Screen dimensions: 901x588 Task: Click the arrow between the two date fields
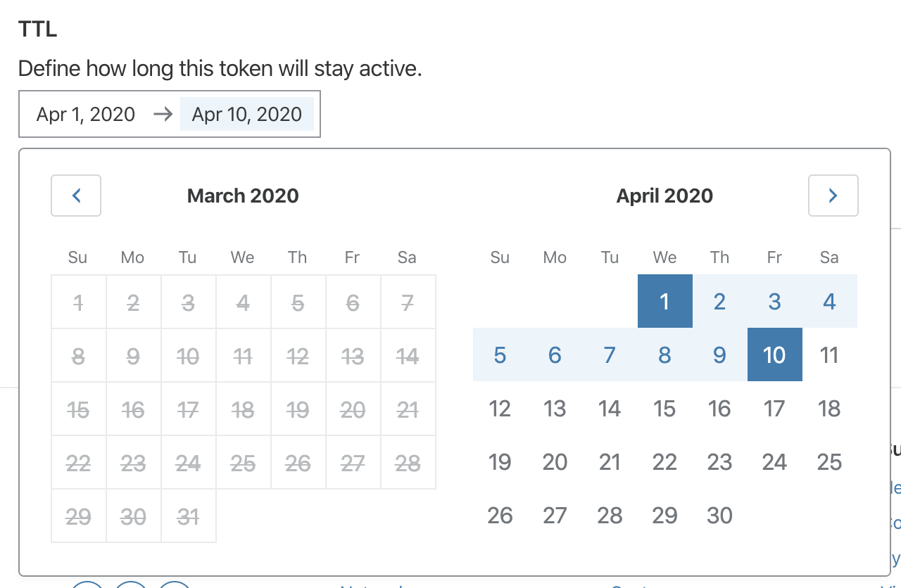pyautogui.click(x=162, y=114)
